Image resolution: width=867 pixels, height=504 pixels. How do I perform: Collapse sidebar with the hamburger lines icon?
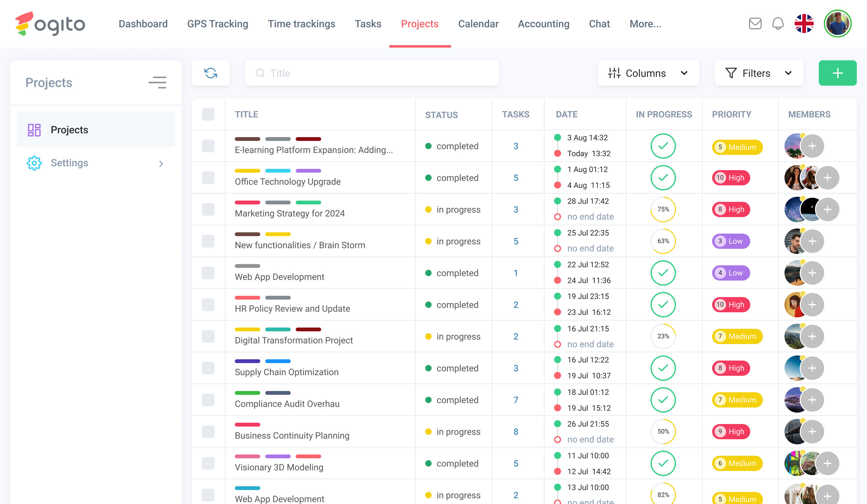pyautogui.click(x=158, y=83)
